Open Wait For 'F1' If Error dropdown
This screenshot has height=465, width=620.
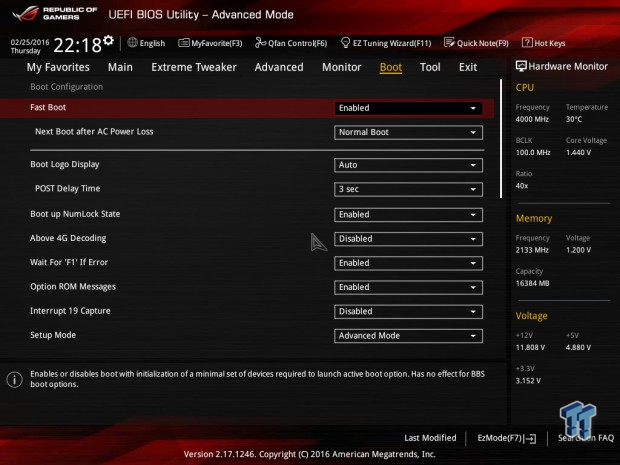point(408,263)
